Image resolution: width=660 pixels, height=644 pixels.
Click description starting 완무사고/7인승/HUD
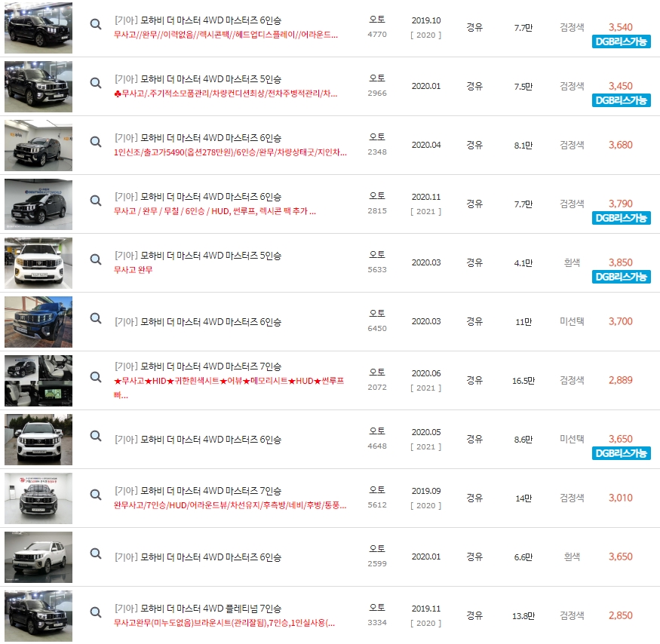230,505
